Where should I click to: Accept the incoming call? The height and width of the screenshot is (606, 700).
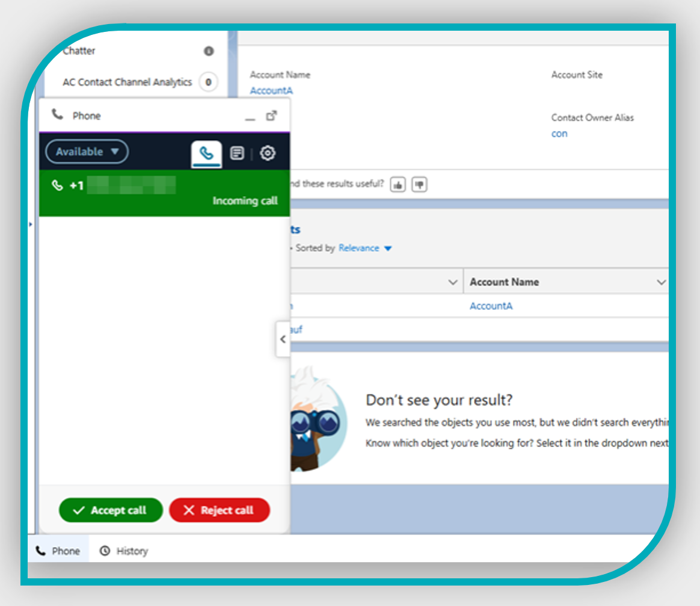(x=111, y=510)
